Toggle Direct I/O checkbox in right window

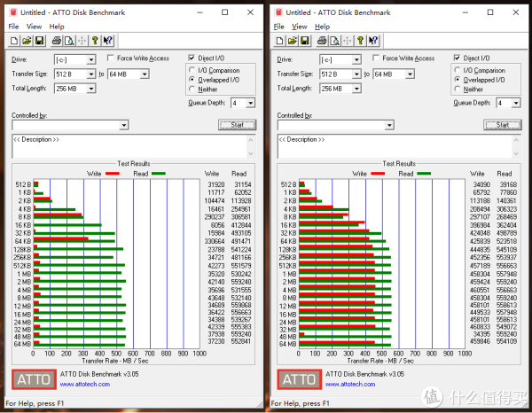(457, 58)
